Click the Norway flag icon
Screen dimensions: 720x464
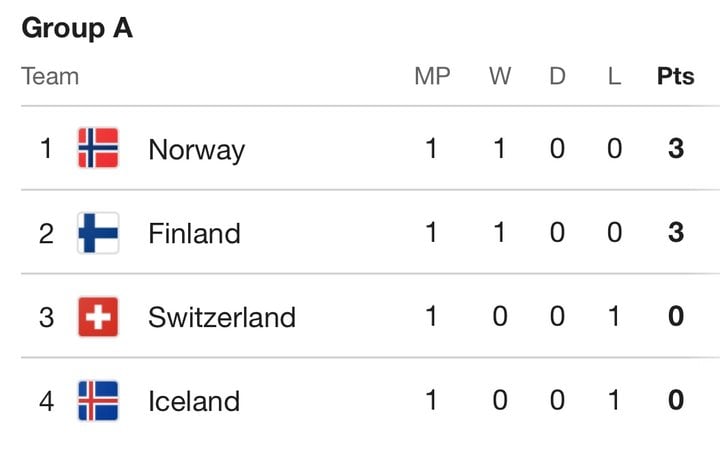click(x=98, y=148)
